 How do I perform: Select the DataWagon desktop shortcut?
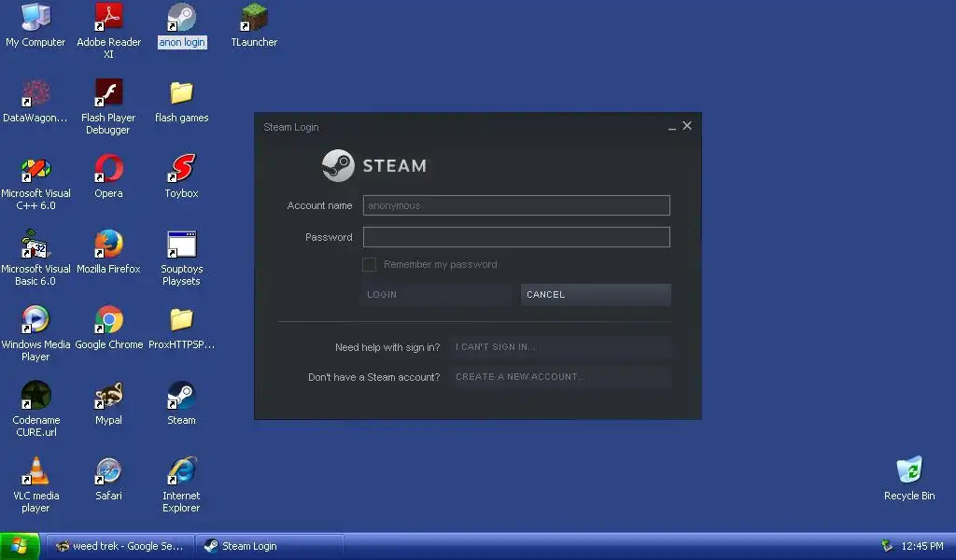pyautogui.click(x=35, y=93)
